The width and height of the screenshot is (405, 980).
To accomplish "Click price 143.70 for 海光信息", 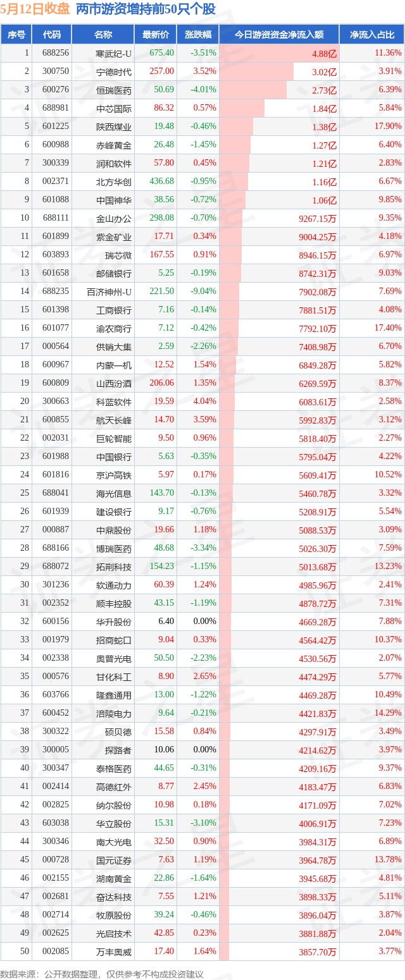I will 161,493.
